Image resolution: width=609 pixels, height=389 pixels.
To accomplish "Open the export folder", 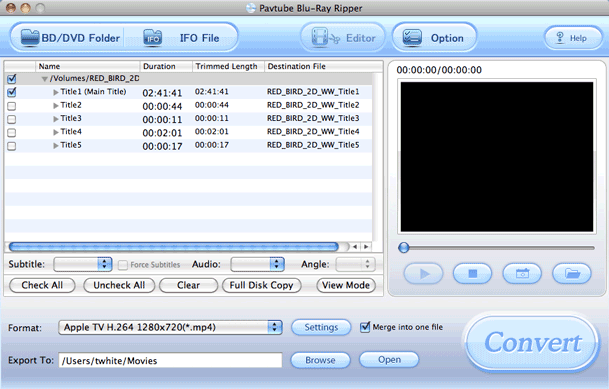I will [389, 360].
